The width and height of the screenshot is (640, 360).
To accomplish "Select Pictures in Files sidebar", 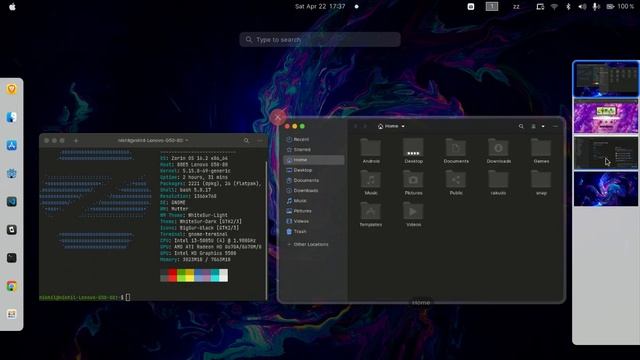I will [x=313, y=211].
